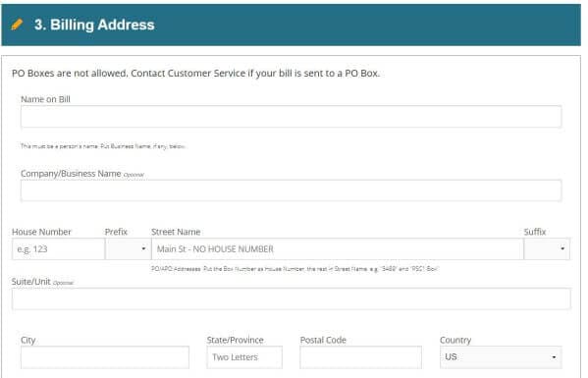The height and width of the screenshot is (378, 588).
Task: Focus the Company/Business Name field
Action: 291,190
